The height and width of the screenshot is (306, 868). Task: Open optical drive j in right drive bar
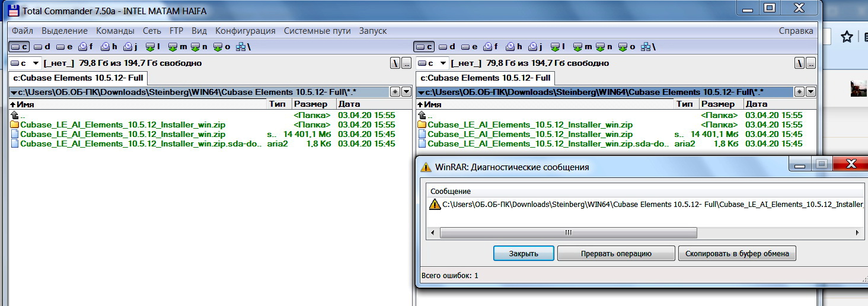534,46
